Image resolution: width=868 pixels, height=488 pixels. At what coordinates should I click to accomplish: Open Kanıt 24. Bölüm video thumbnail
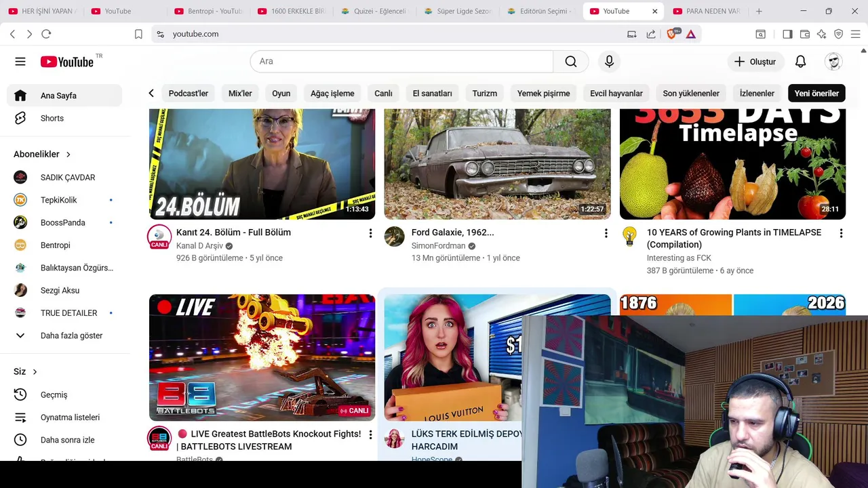coord(262,163)
